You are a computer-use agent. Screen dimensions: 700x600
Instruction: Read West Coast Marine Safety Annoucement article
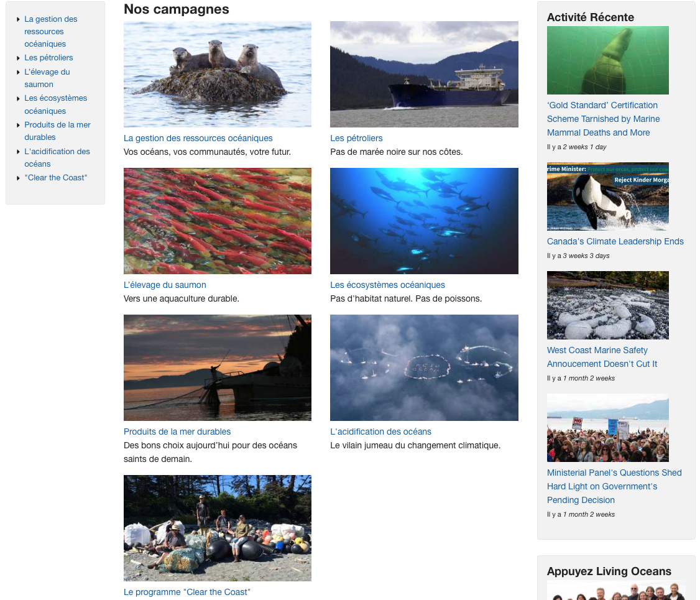pos(602,357)
